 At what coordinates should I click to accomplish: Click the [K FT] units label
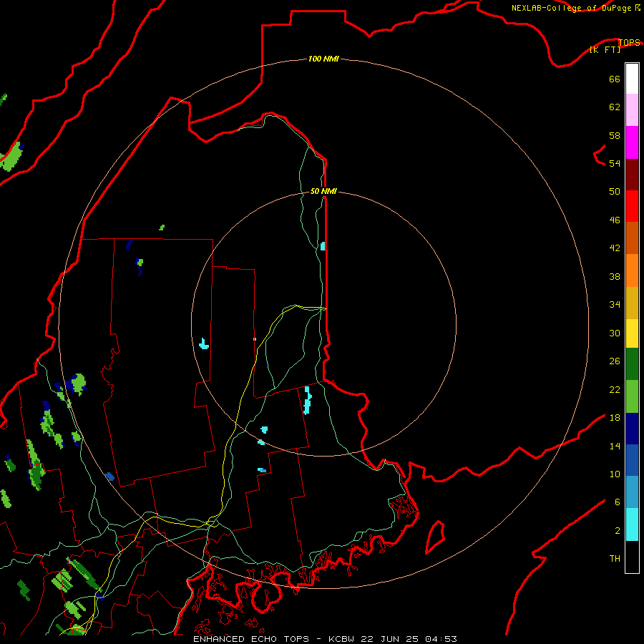click(x=605, y=50)
